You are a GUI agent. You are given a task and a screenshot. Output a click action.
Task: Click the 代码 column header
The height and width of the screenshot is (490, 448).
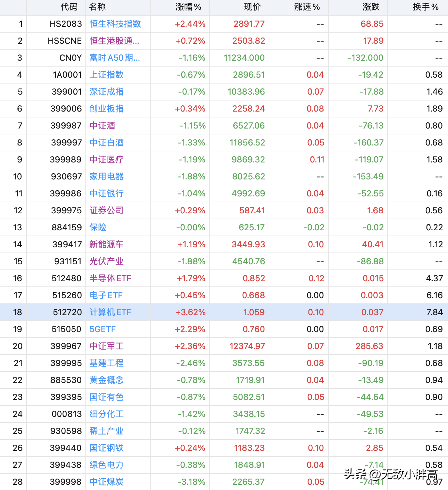[69, 7]
